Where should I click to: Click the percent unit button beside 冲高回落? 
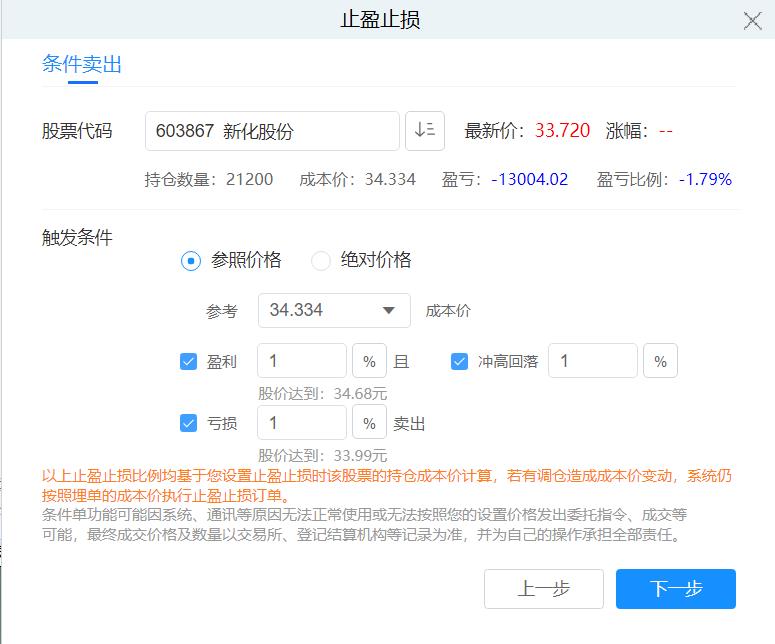(660, 362)
